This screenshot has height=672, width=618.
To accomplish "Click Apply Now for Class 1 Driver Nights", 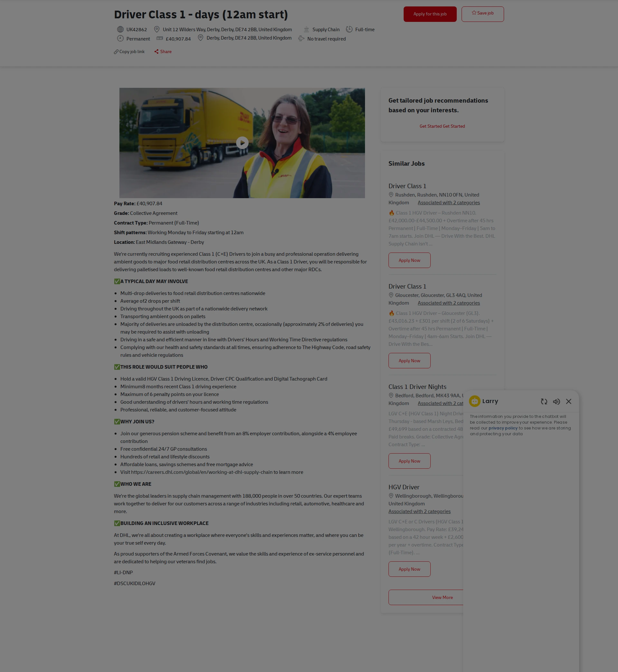I will pos(409,461).
